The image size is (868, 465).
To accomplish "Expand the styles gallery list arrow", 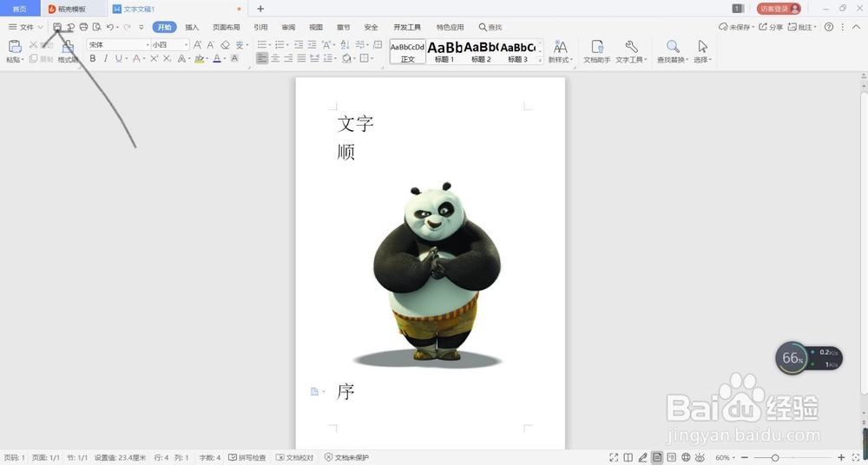I will pyautogui.click(x=541, y=60).
